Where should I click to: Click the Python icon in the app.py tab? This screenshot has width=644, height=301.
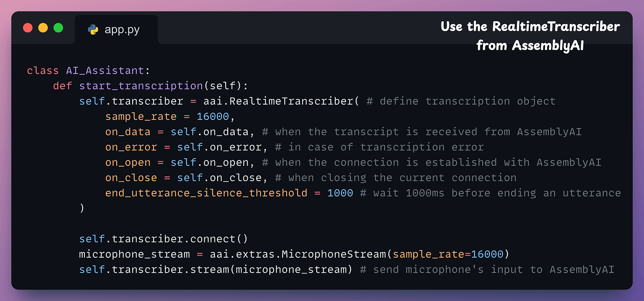(93, 30)
